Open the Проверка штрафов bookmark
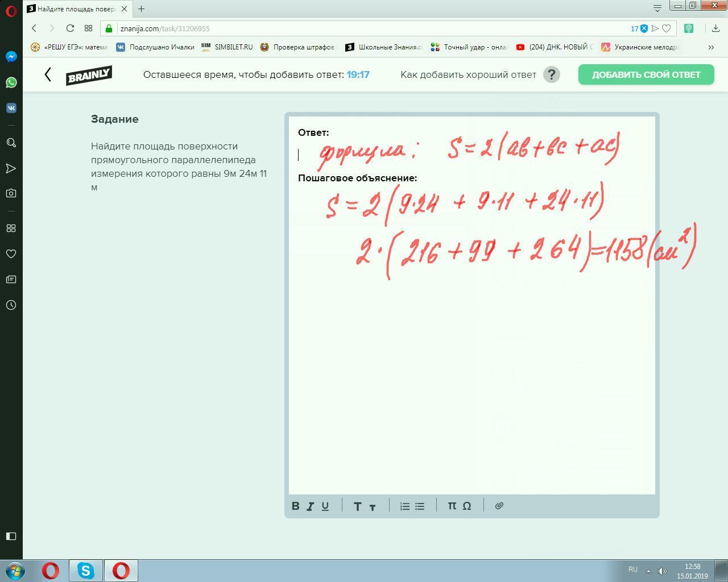The image size is (728, 582). click(298, 47)
